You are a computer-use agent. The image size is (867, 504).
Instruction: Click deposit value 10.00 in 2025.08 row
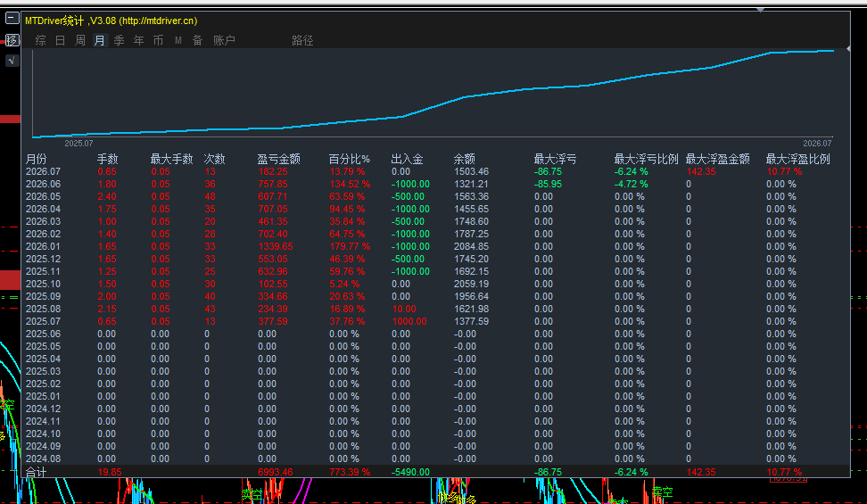click(x=404, y=309)
